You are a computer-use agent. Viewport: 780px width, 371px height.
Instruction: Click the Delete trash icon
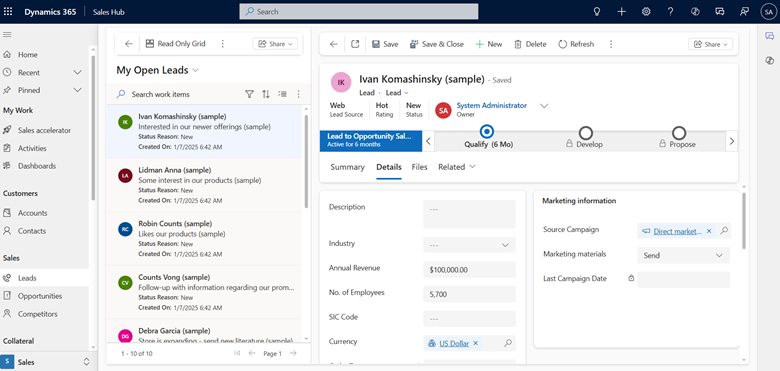click(x=518, y=44)
